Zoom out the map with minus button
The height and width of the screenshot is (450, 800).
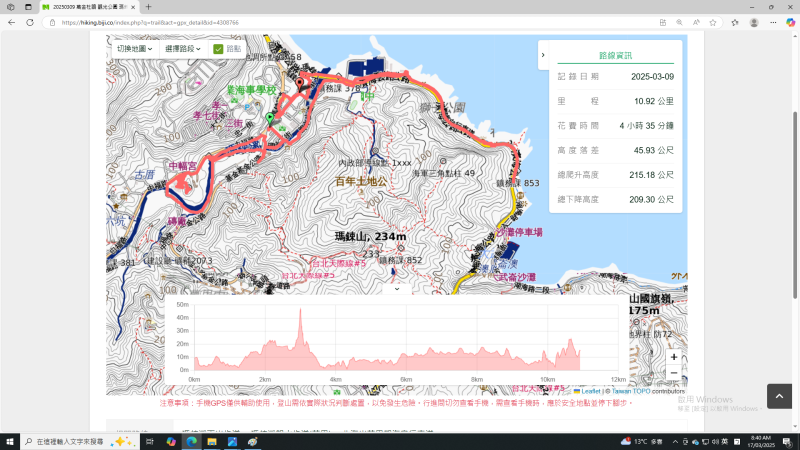674,373
